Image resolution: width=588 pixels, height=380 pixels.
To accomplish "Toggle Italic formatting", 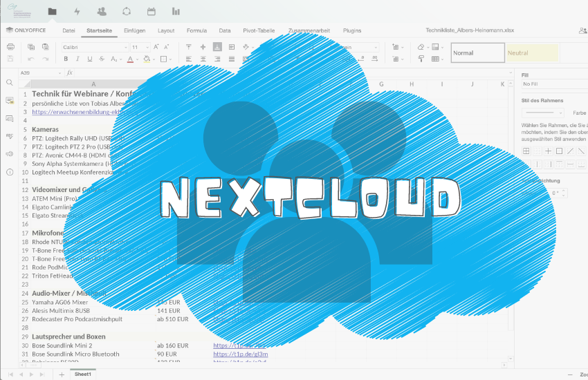I will tap(77, 59).
